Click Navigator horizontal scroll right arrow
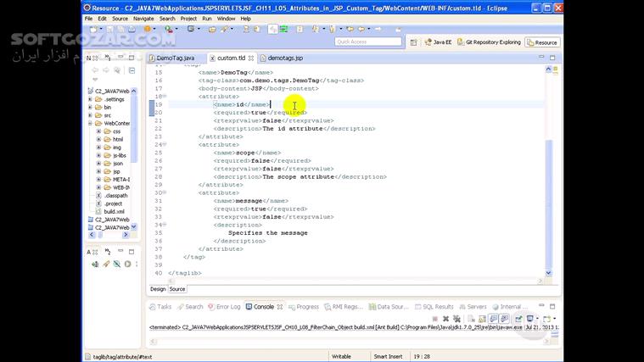 pyautogui.click(x=126, y=235)
